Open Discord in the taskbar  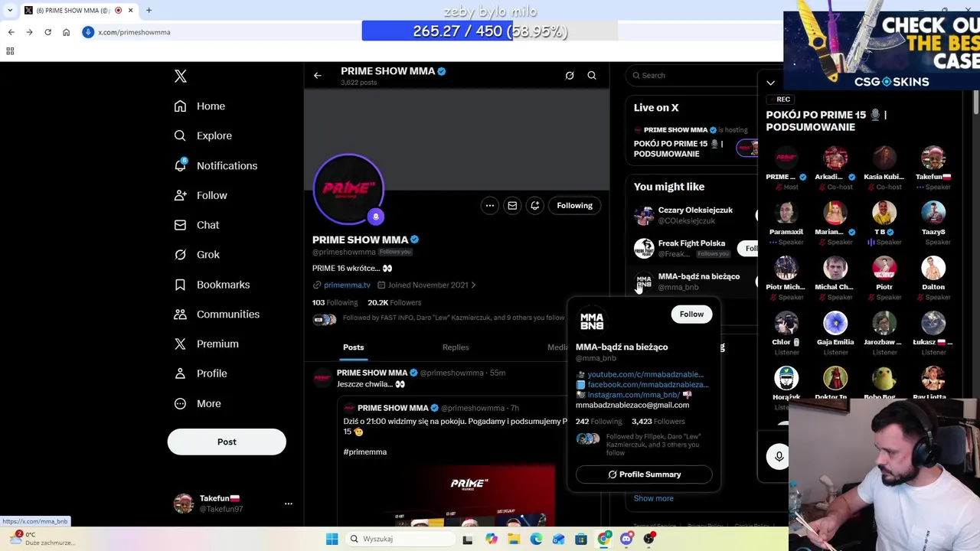[626, 539]
